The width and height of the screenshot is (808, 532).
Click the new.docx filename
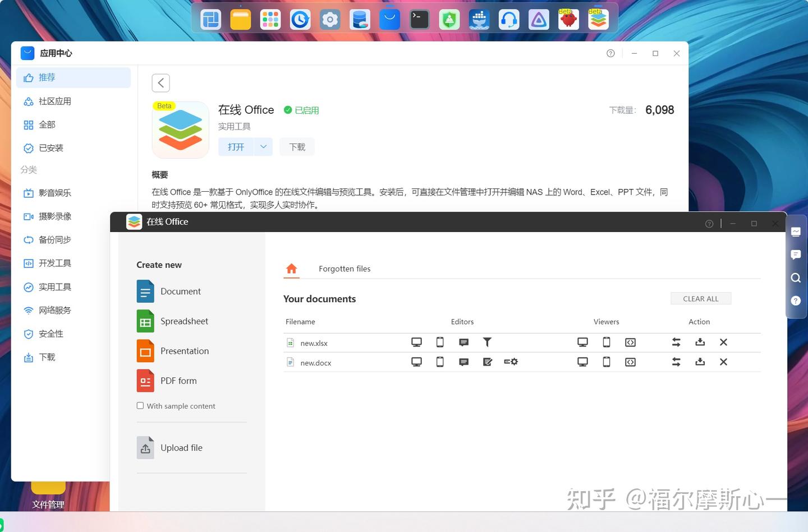pyautogui.click(x=315, y=363)
